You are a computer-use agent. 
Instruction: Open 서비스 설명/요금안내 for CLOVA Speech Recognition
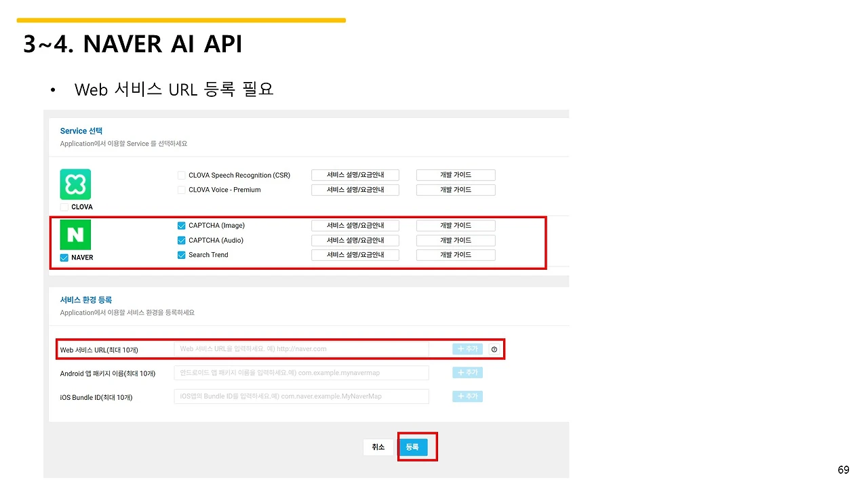tap(355, 175)
